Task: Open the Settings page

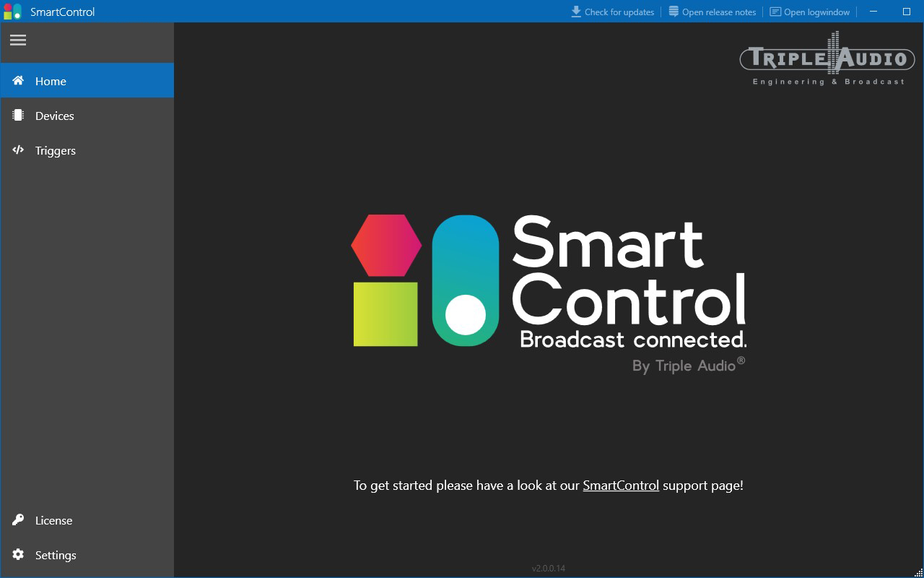Action: click(x=87, y=554)
